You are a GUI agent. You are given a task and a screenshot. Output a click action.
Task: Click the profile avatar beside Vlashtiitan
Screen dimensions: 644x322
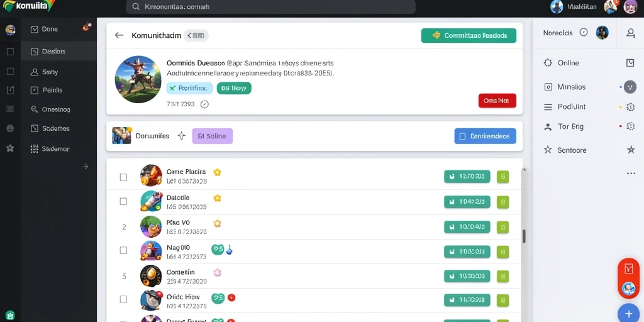click(x=557, y=6)
